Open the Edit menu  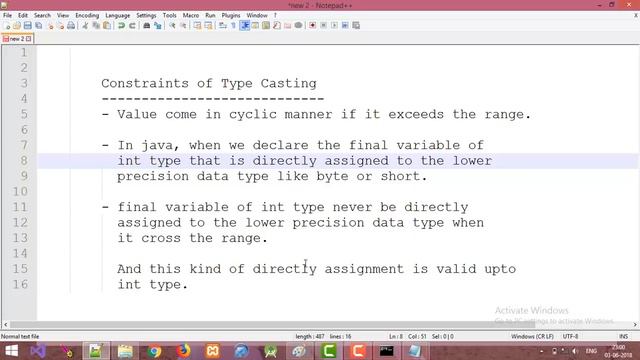coord(23,15)
